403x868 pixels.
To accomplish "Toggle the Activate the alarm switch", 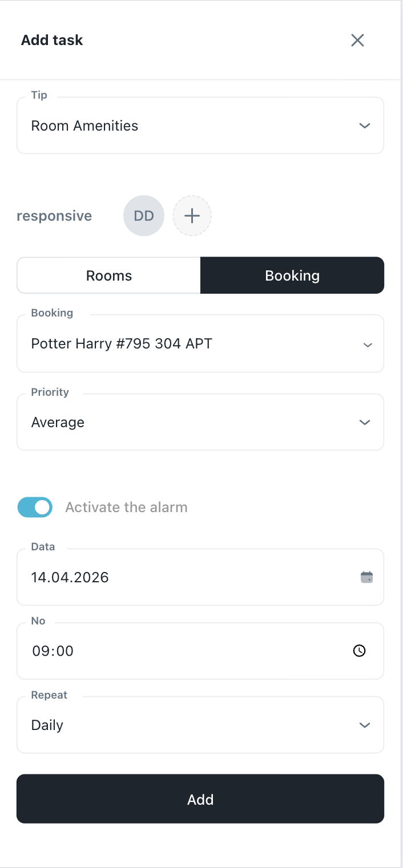I will coord(35,507).
